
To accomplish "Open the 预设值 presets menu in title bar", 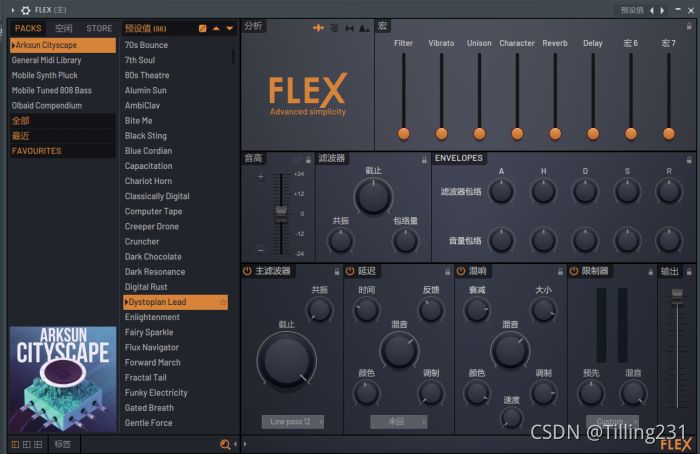I will click(x=632, y=10).
